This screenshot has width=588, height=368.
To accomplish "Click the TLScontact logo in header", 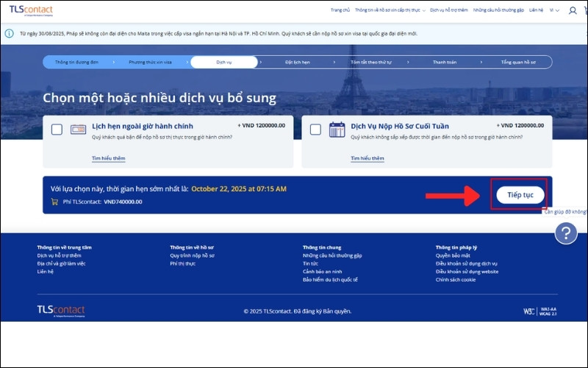I will pyautogui.click(x=31, y=10).
